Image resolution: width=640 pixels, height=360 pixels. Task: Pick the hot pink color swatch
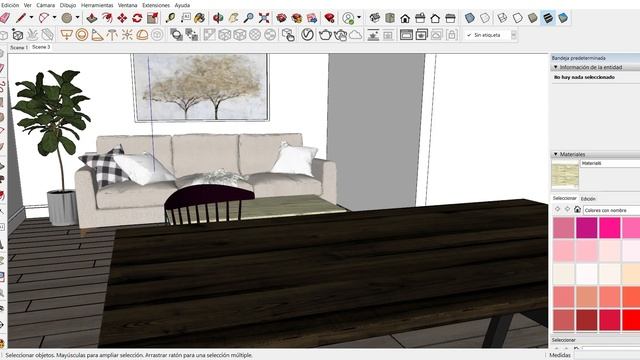610,228
